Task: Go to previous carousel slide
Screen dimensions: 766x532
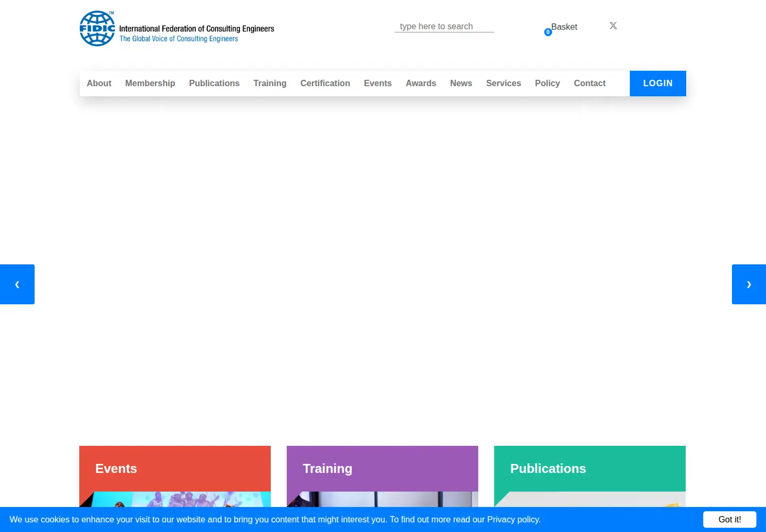Action: click(x=17, y=284)
